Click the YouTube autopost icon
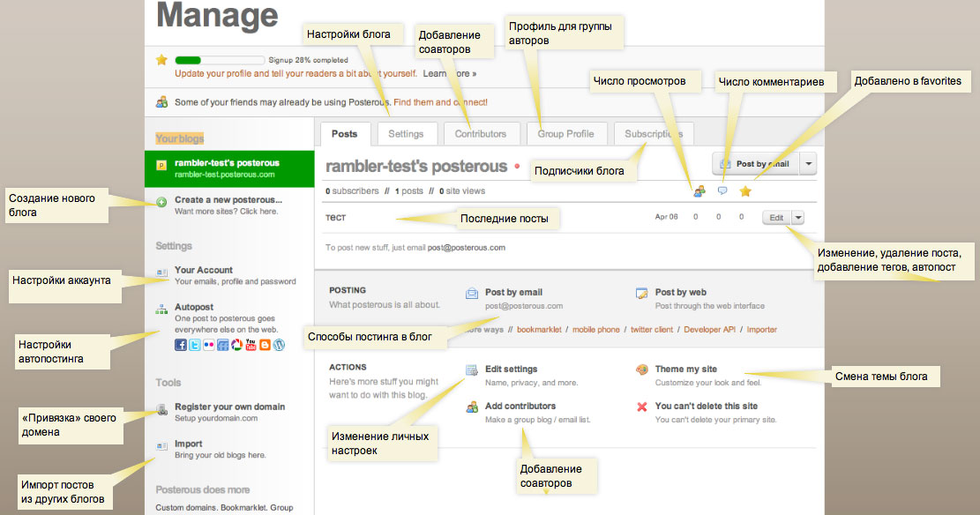 click(251, 345)
